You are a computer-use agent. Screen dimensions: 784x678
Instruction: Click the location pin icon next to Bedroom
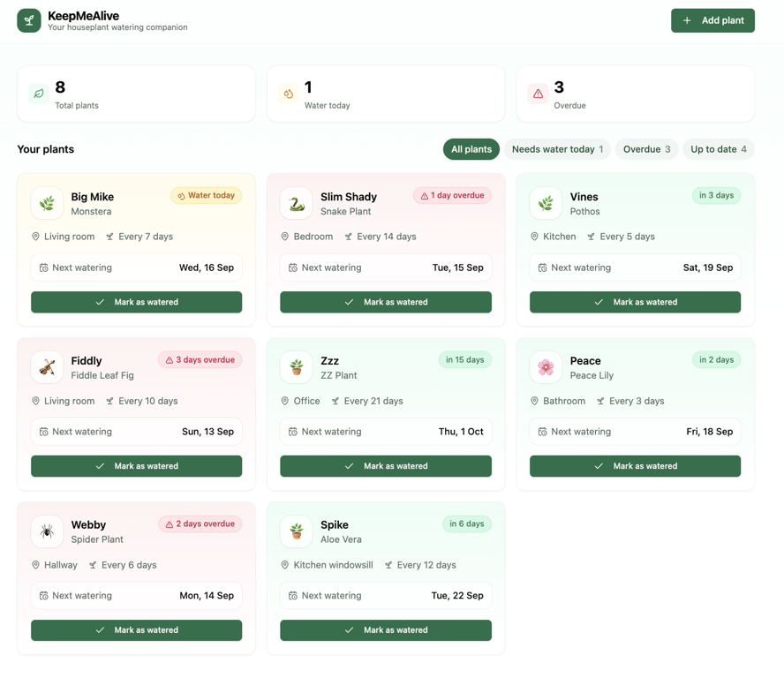click(285, 237)
